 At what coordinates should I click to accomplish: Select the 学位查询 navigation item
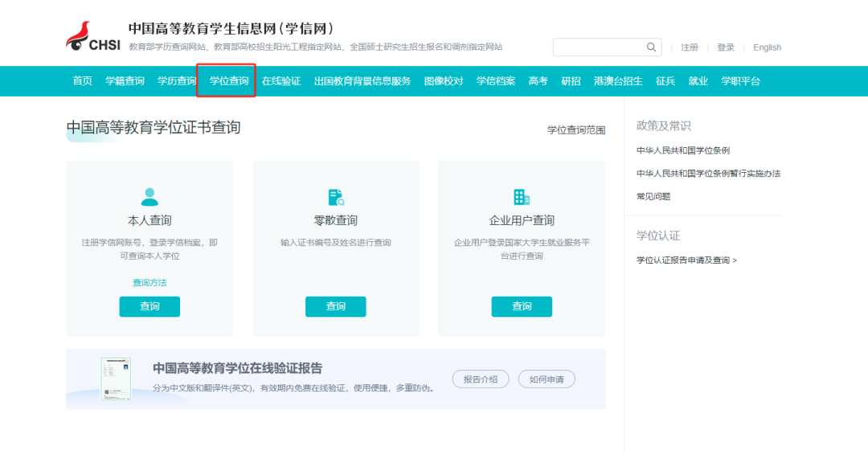tap(228, 81)
